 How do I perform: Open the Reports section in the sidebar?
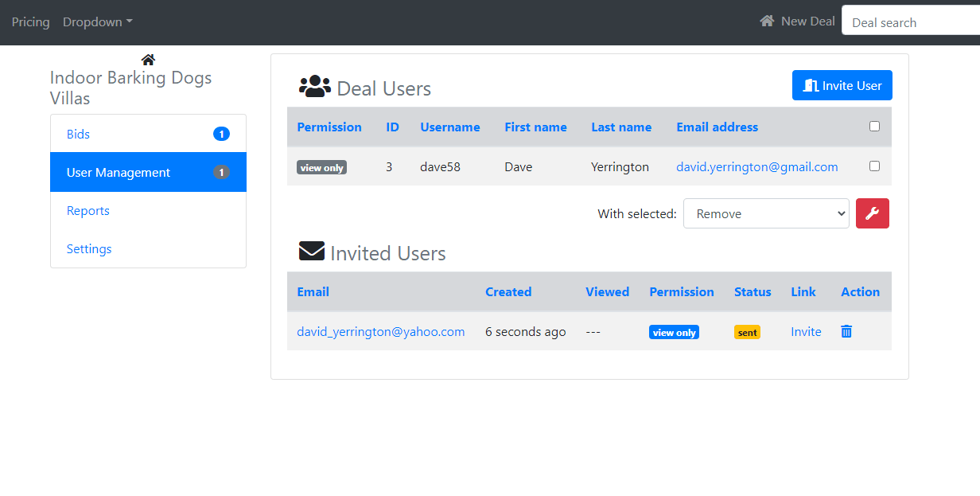88,211
